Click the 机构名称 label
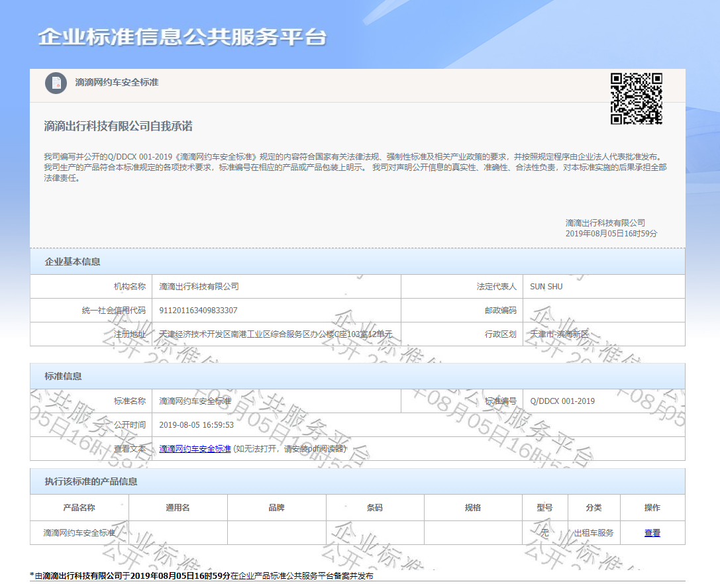The height and width of the screenshot is (588, 720). 130,287
